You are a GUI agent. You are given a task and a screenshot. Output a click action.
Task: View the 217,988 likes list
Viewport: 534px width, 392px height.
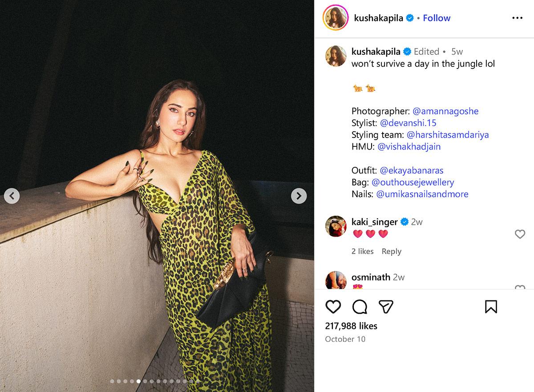[x=351, y=326]
